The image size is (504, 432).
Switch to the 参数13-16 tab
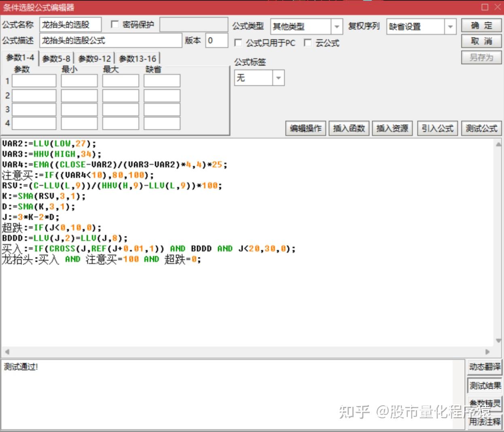tap(138, 59)
